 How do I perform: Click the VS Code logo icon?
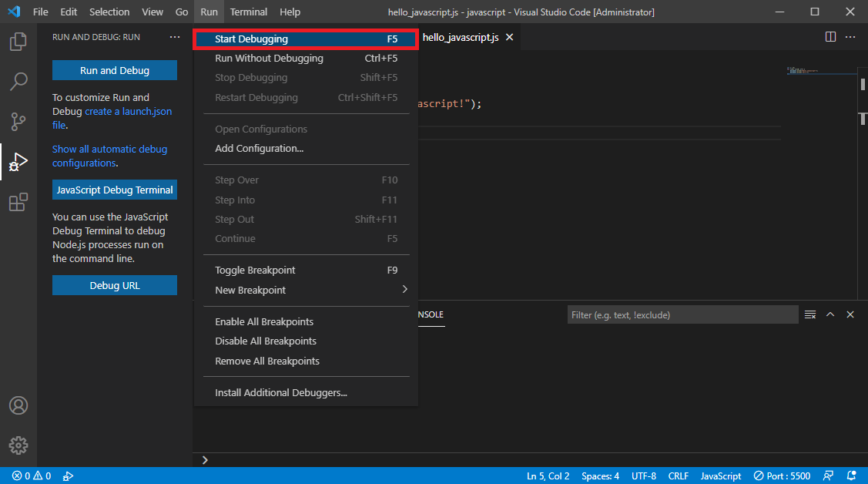(x=14, y=12)
